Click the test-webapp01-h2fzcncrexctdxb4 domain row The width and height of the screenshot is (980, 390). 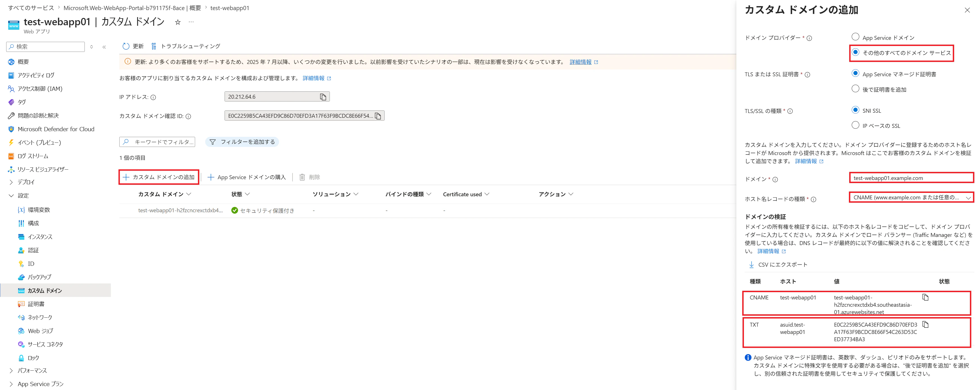[428, 211]
